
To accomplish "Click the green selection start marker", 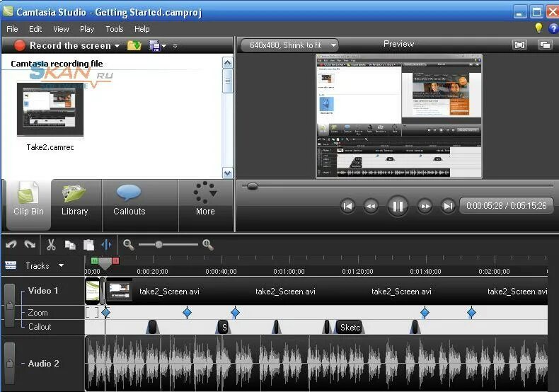I will (x=94, y=261).
